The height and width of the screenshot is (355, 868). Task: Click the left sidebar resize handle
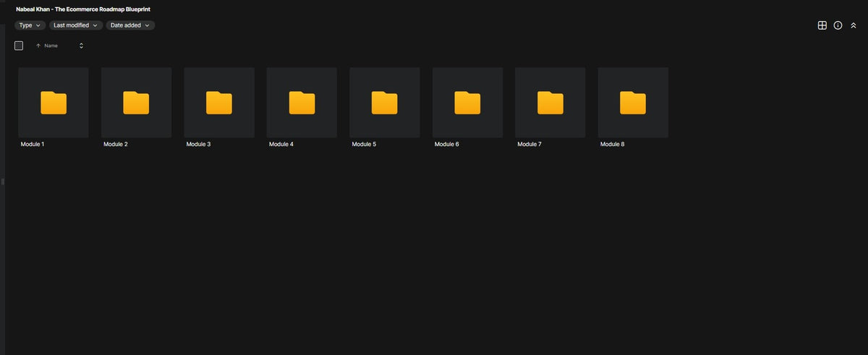coord(3,181)
